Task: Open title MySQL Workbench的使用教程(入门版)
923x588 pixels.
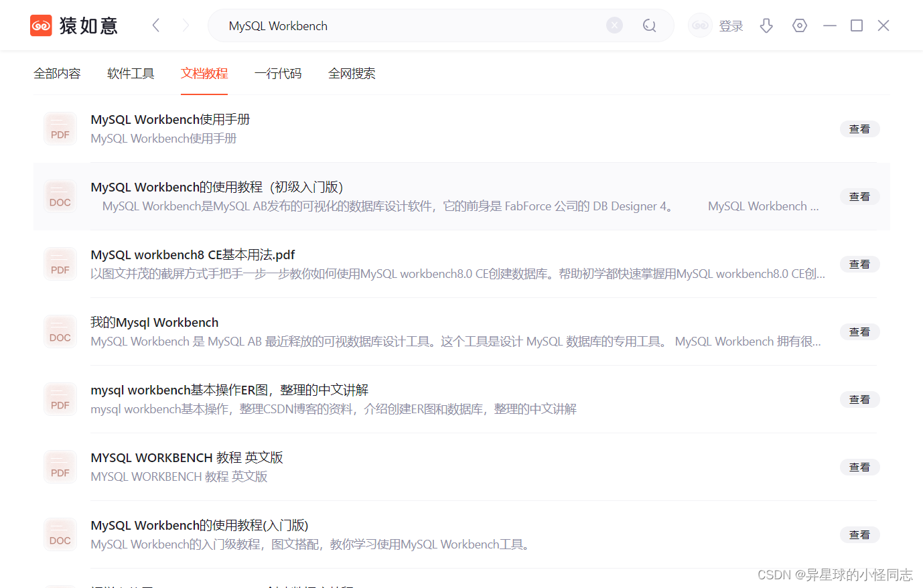Action: point(200,525)
